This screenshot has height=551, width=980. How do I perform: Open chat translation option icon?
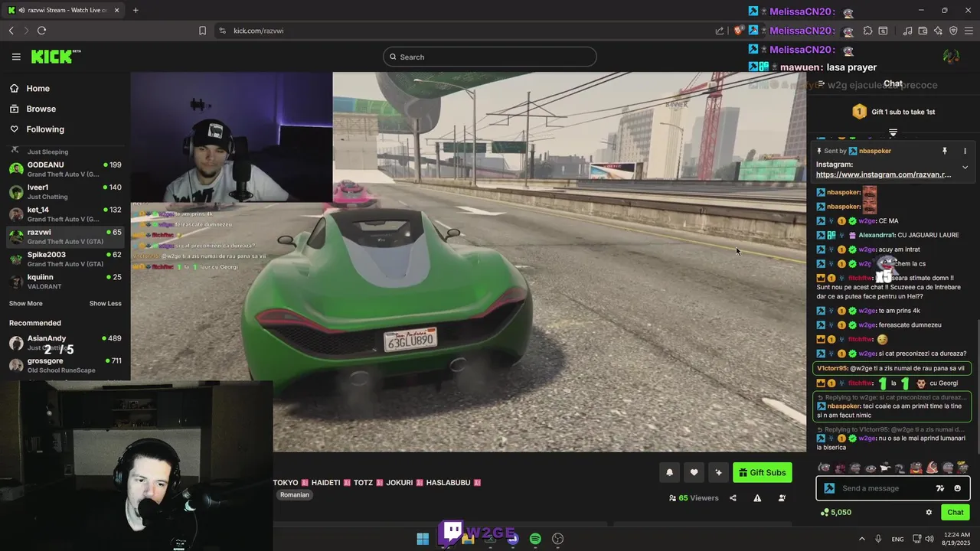click(940, 488)
